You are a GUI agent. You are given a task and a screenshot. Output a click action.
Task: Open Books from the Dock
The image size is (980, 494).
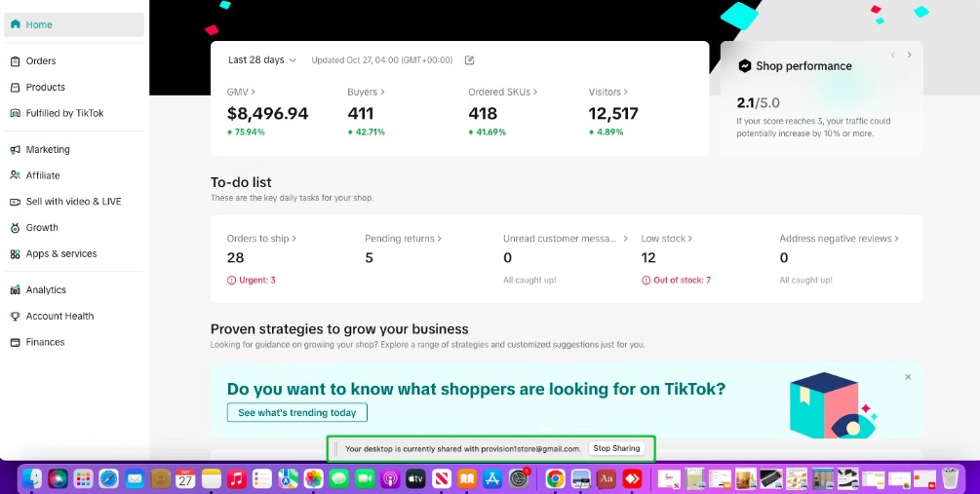pyautogui.click(x=467, y=479)
